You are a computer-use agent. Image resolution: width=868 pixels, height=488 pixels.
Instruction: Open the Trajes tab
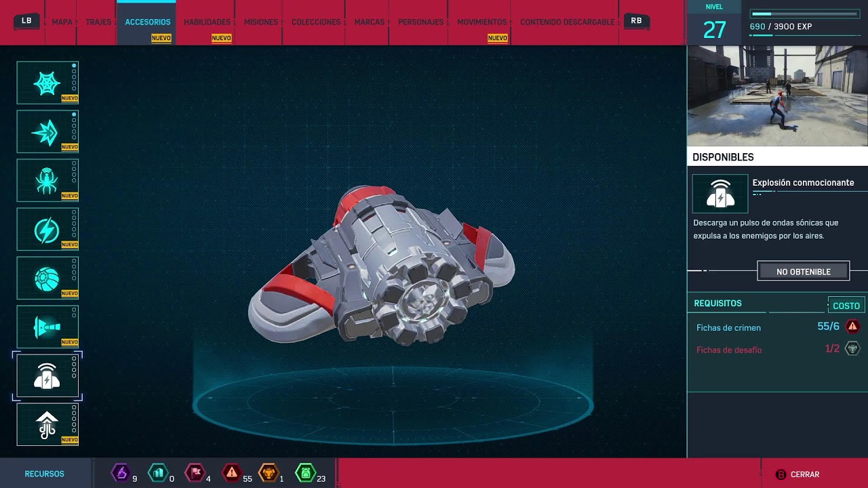pyautogui.click(x=98, y=22)
